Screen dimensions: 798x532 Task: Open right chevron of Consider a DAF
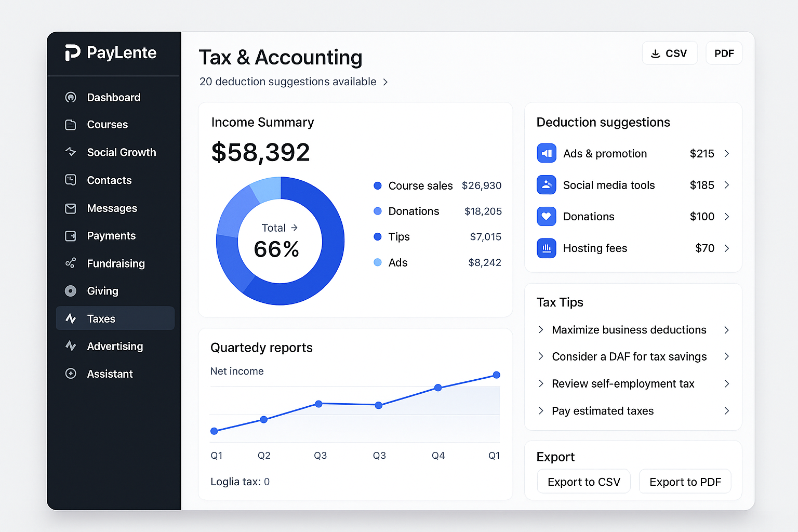click(x=727, y=356)
